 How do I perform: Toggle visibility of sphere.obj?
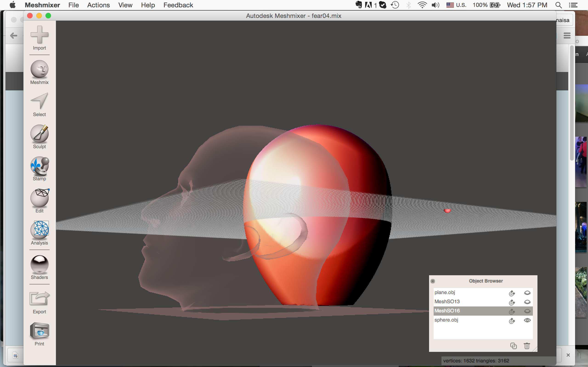527,320
